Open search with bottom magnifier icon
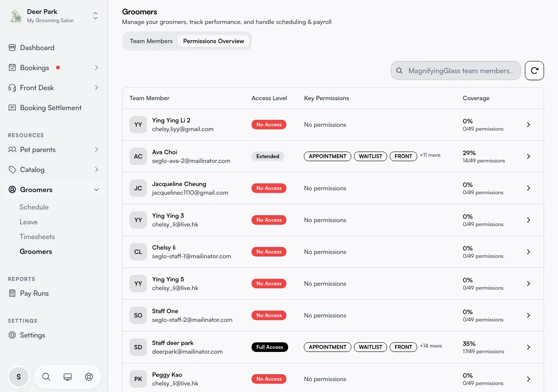Screen dimensions: 558x392 46,377
